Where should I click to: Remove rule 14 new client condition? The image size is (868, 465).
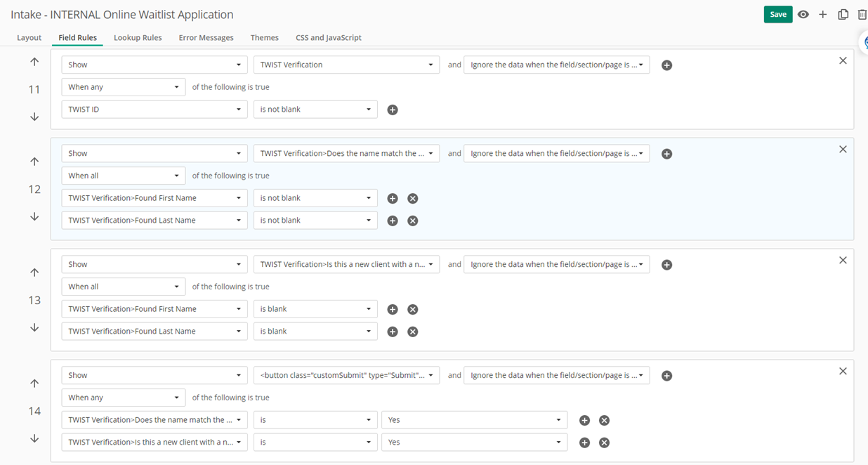click(x=604, y=443)
